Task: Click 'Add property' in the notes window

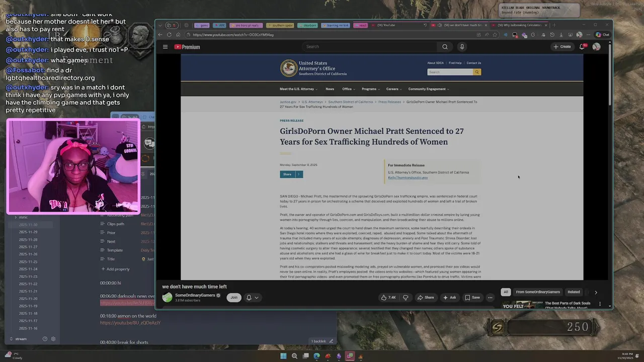Action: 115,269
